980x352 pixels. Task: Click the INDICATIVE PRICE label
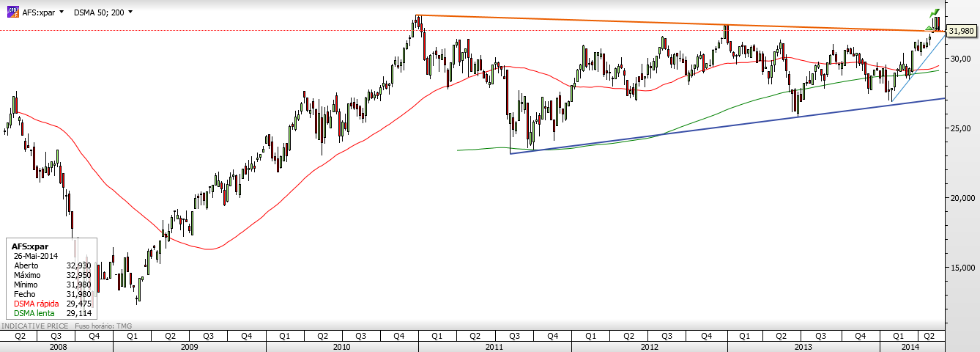pyautogui.click(x=34, y=325)
